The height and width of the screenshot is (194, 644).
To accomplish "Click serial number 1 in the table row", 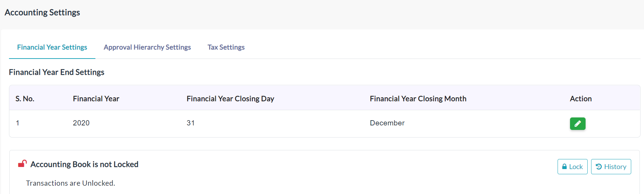I will point(18,123).
